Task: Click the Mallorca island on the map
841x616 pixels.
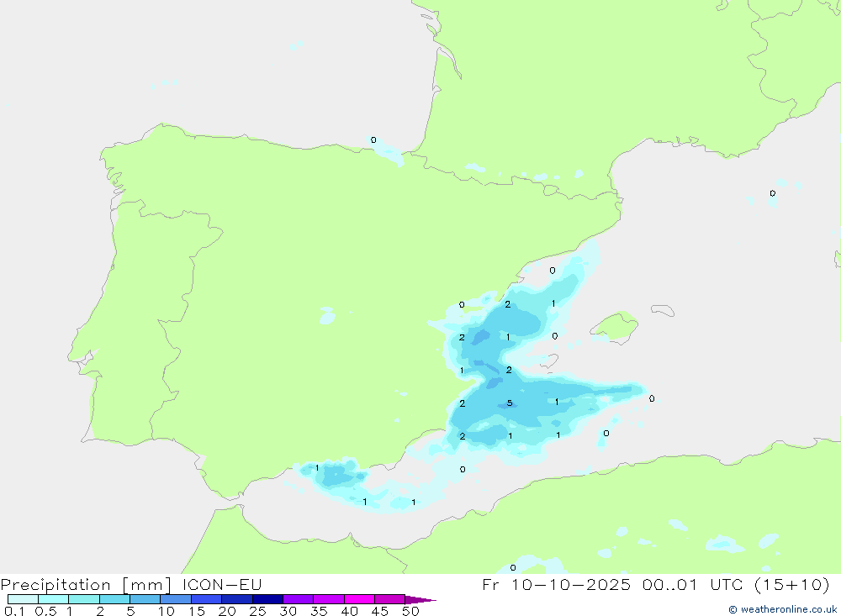Action: (x=615, y=327)
